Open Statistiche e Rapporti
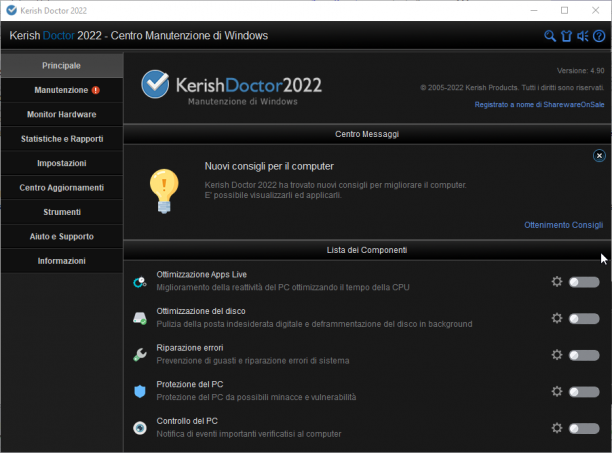The image size is (612, 453). coord(62,139)
